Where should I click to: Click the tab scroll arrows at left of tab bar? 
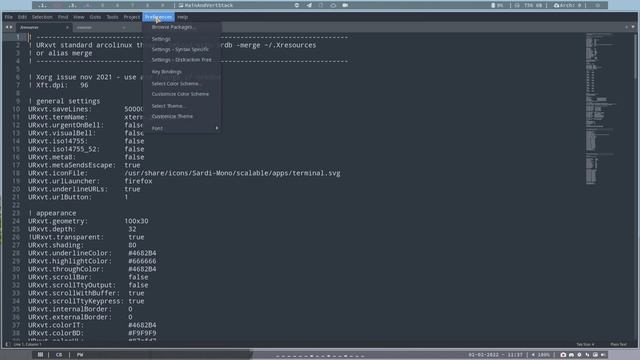[x=9, y=27]
